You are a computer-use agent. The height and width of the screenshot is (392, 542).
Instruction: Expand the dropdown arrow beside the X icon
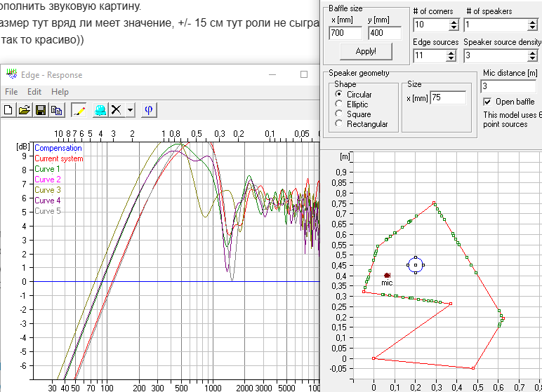(x=131, y=110)
